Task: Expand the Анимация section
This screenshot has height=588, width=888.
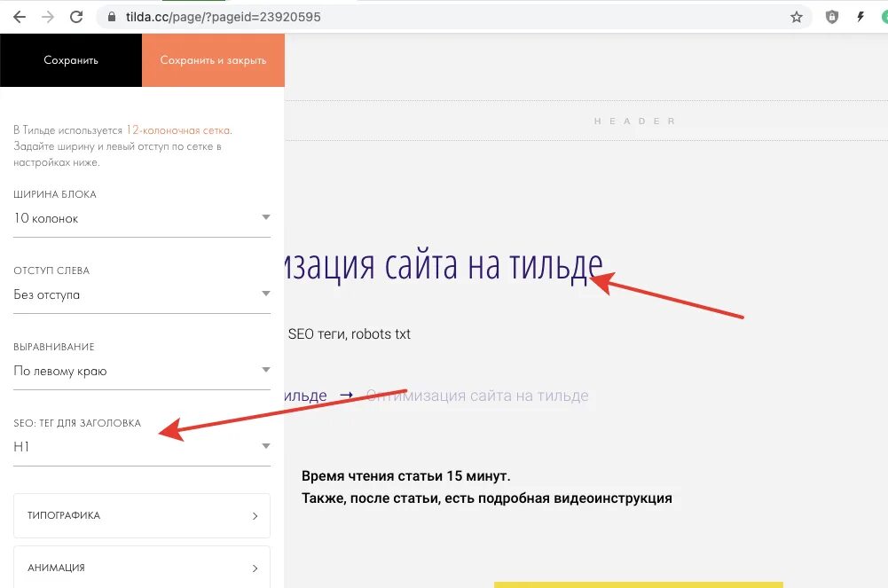Action: click(x=142, y=567)
